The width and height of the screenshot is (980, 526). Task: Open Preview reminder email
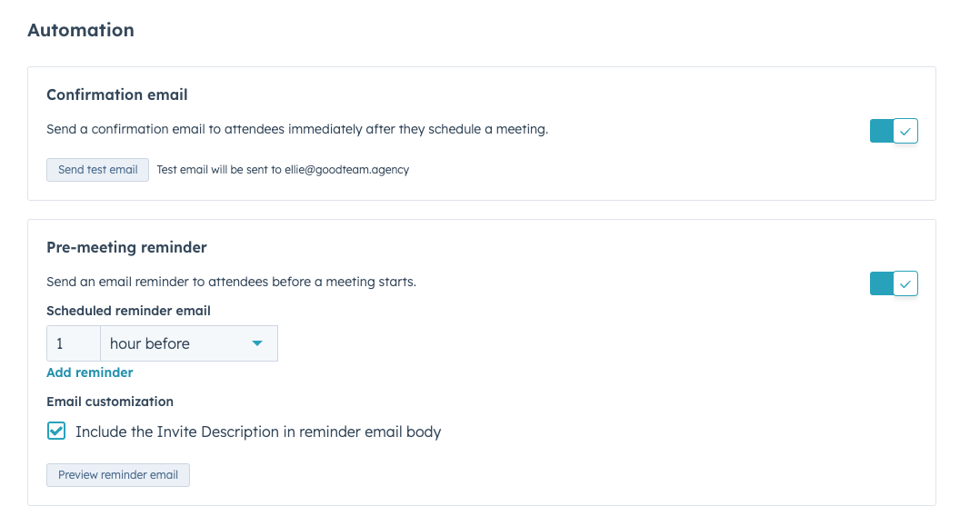[x=118, y=475]
